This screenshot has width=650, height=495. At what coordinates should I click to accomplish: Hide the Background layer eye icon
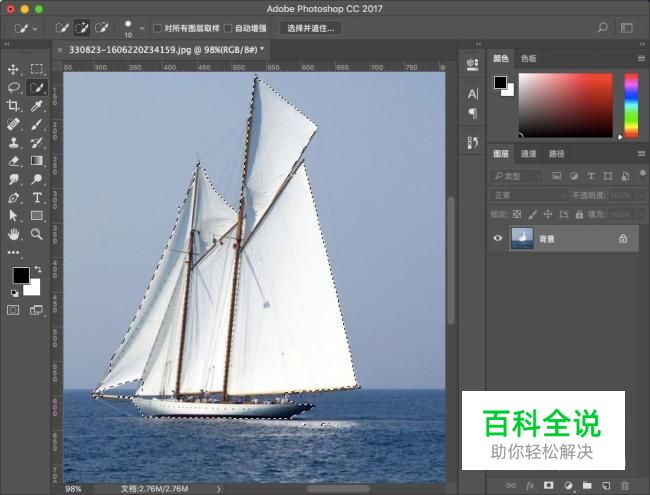click(498, 238)
